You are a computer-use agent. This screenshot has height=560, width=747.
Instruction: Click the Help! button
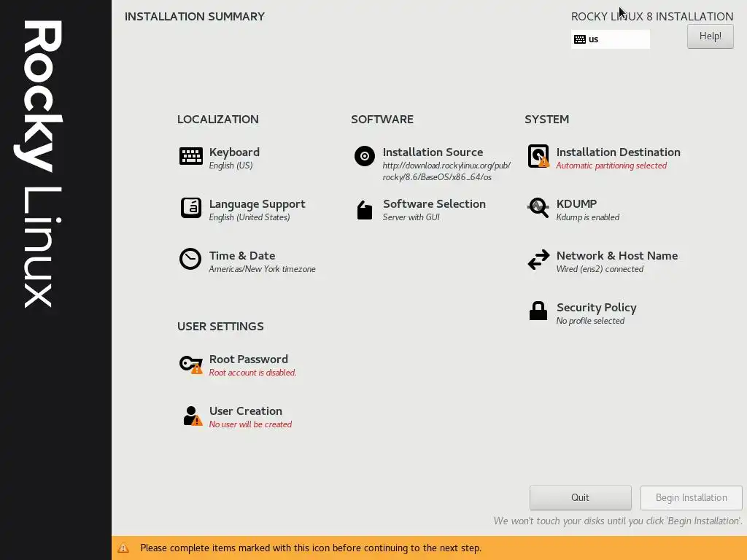(x=710, y=36)
